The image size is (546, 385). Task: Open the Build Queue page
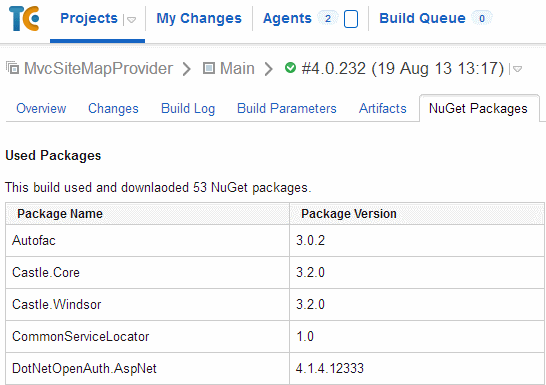(422, 18)
